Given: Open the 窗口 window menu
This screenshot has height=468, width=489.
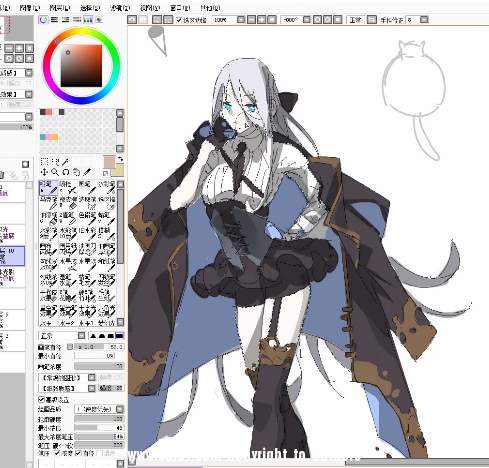Looking at the screenshot, I should 180,7.
